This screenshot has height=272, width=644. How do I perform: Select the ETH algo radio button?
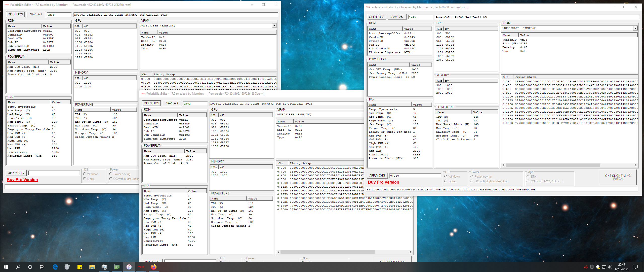tap(528, 177)
